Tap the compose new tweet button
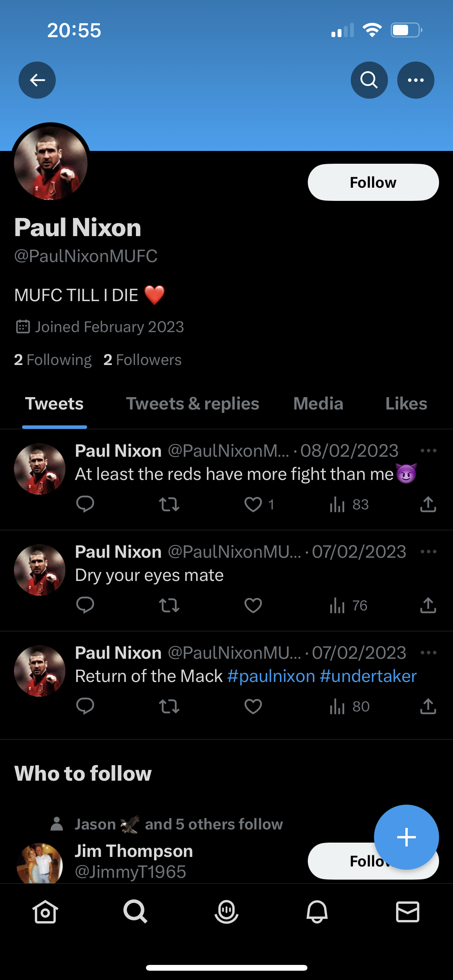453x980 pixels. pos(406,837)
